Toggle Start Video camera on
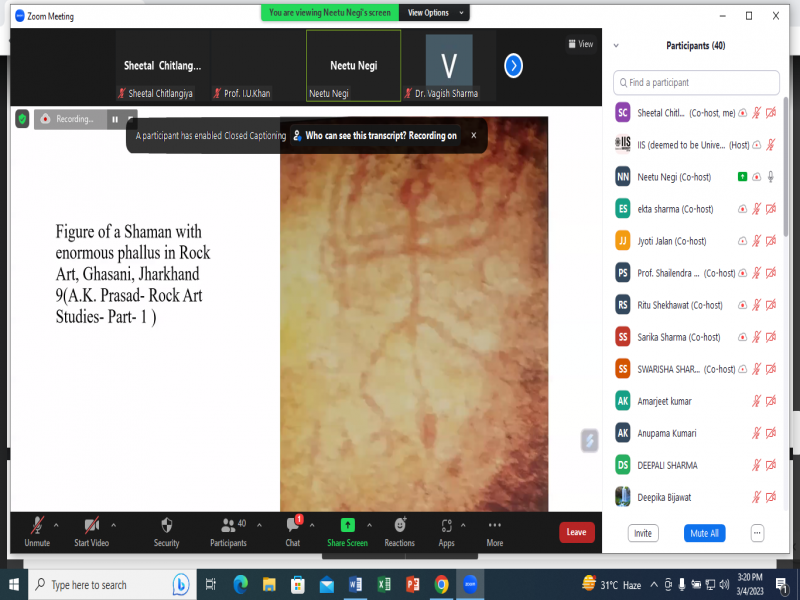This screenshot has width=800, height=600. (91, 525)
